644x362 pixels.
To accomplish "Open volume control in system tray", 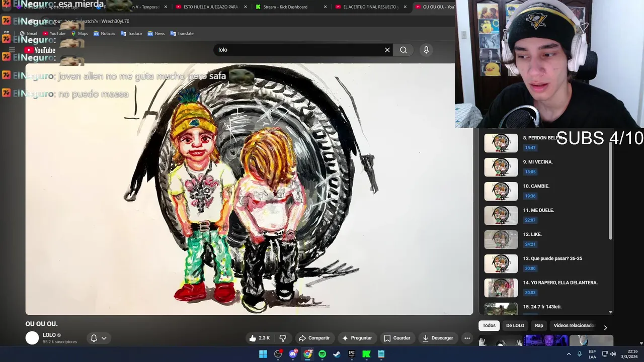I will click(613, 354).
